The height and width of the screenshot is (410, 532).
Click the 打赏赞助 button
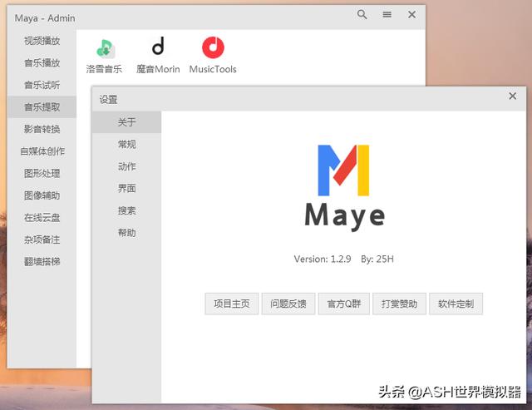click(399, 304)
